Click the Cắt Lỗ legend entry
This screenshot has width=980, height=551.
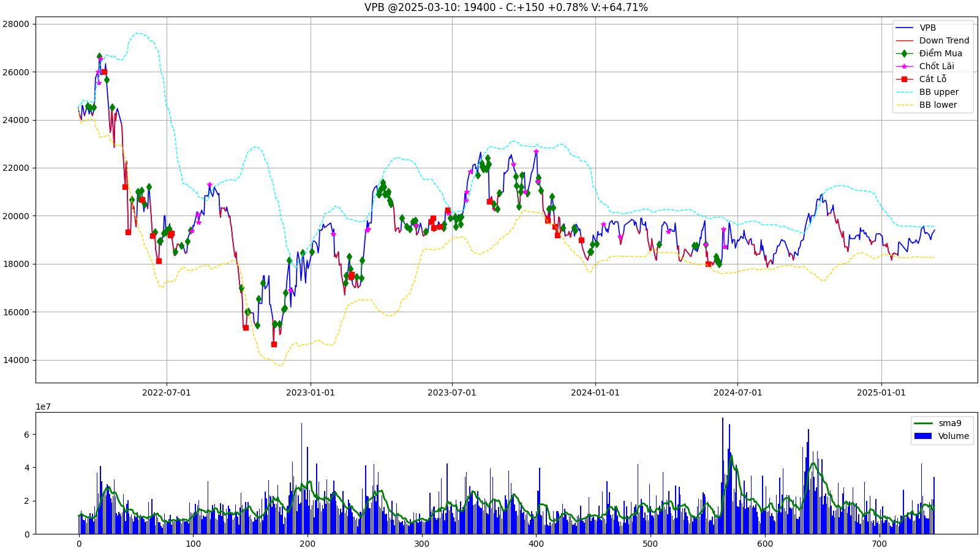(x=933, y=79)
